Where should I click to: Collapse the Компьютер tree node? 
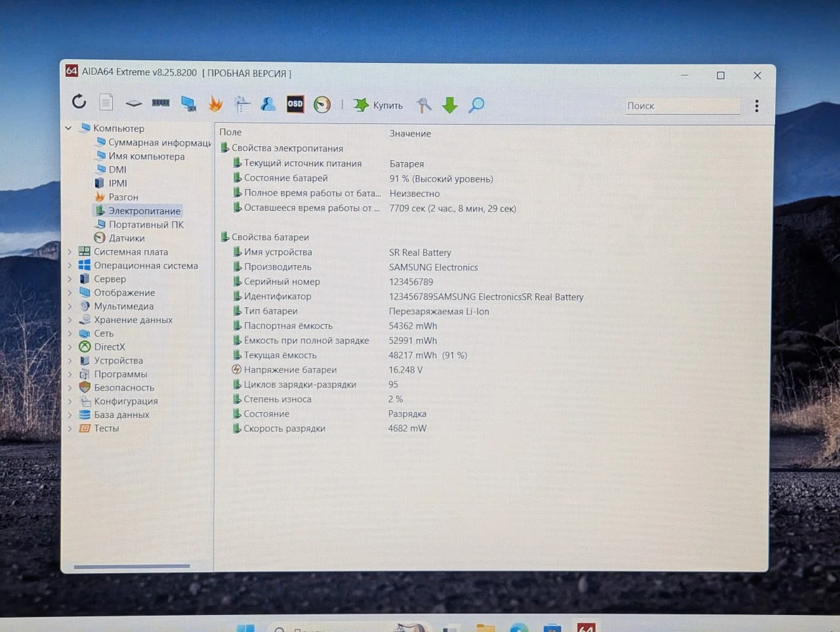click(68, 128)
